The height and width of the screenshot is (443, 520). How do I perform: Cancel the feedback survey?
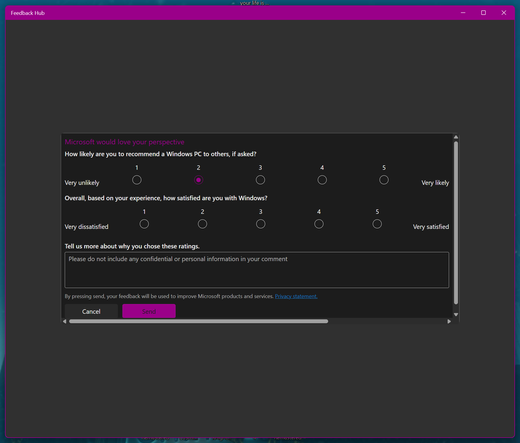[x=91, y=311]
